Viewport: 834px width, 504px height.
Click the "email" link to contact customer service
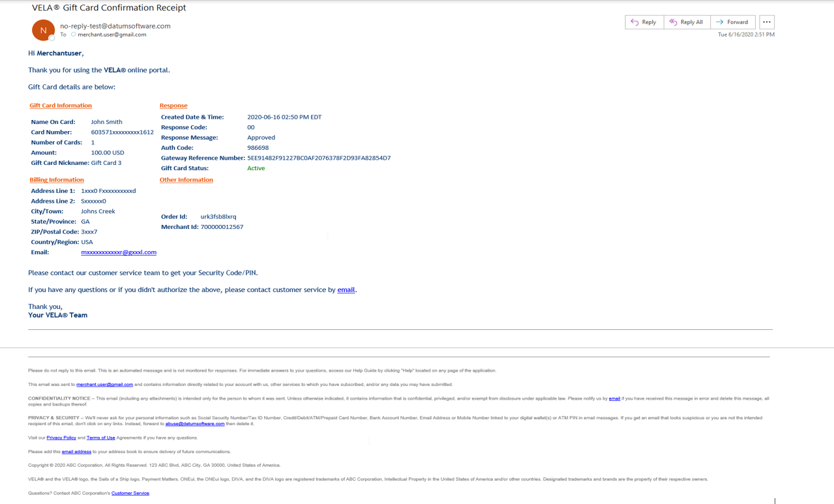click(346, 289)
